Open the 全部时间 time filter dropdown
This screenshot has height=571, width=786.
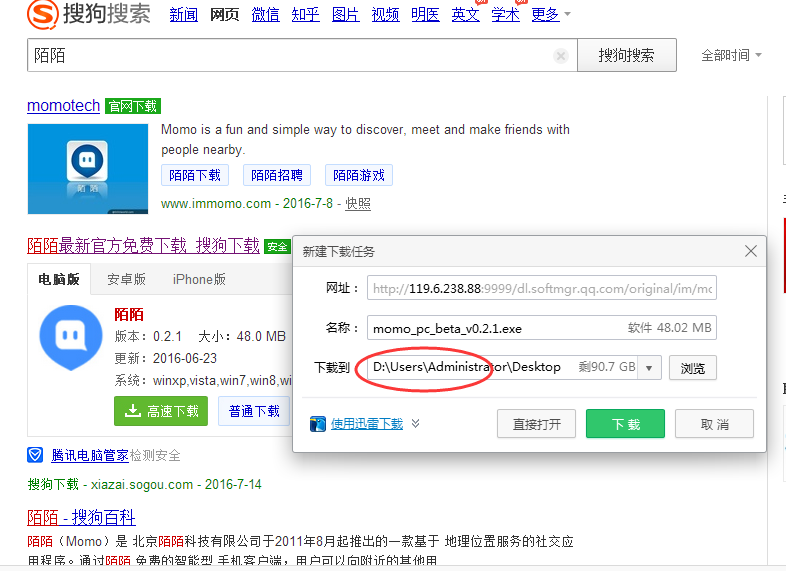point(731,55)
